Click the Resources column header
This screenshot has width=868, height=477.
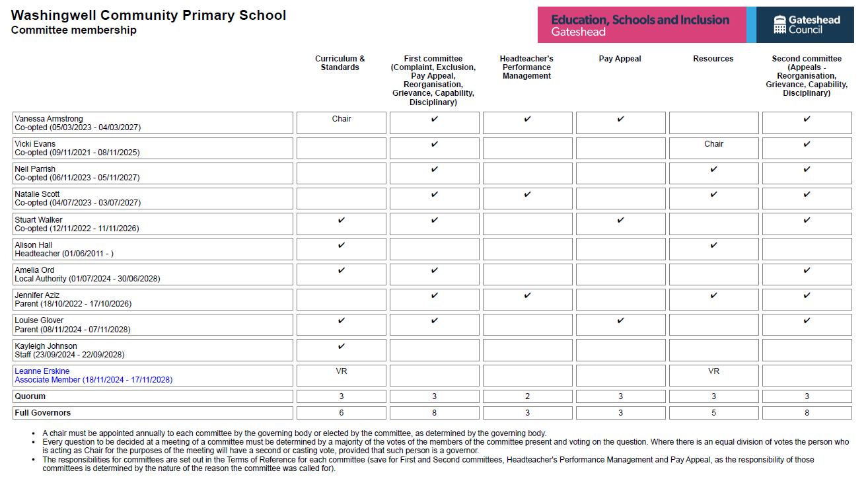click(713, 59)
